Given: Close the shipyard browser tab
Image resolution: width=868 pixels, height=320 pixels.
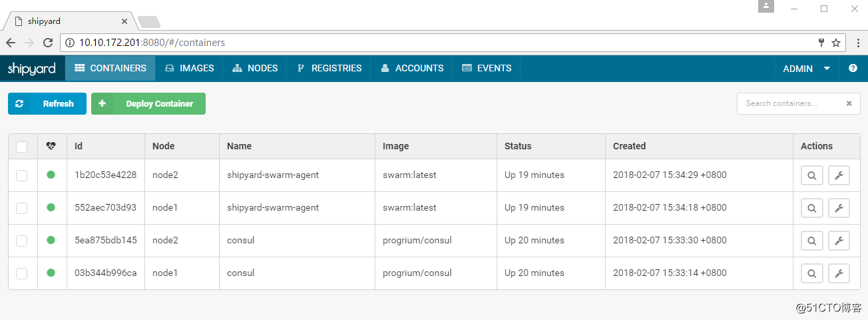Looking at the screenshot, I should point(124,21).
